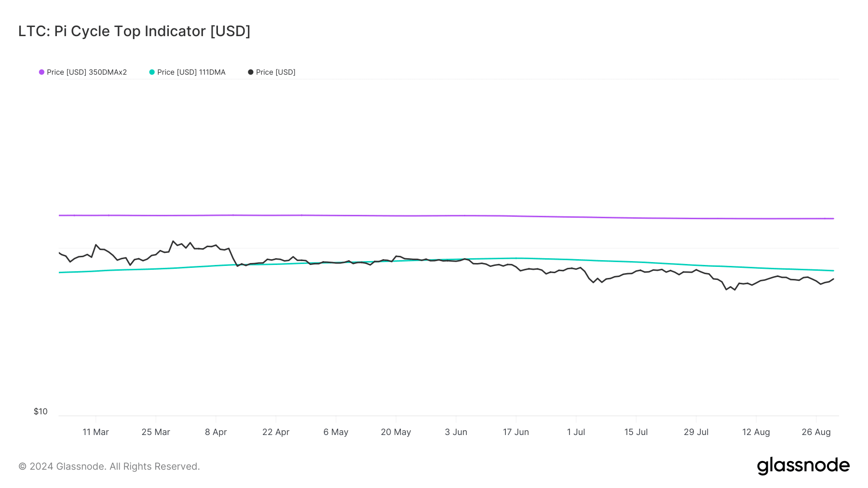Click the glassnode logo
The image size is (868, 488).
pyautogui.click(x=803, y=466)
